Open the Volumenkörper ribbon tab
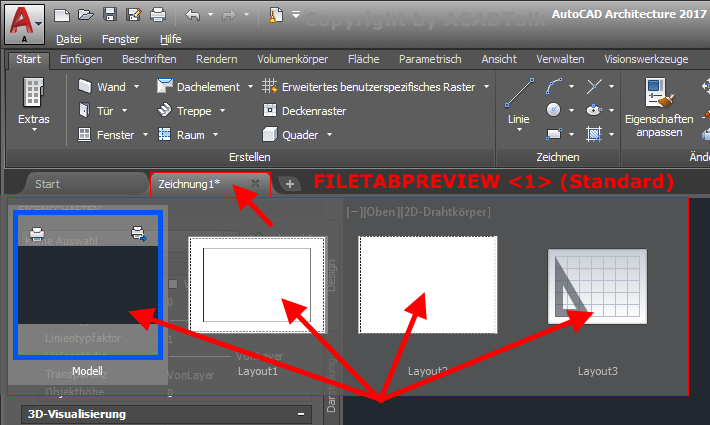 coord(293,59)
